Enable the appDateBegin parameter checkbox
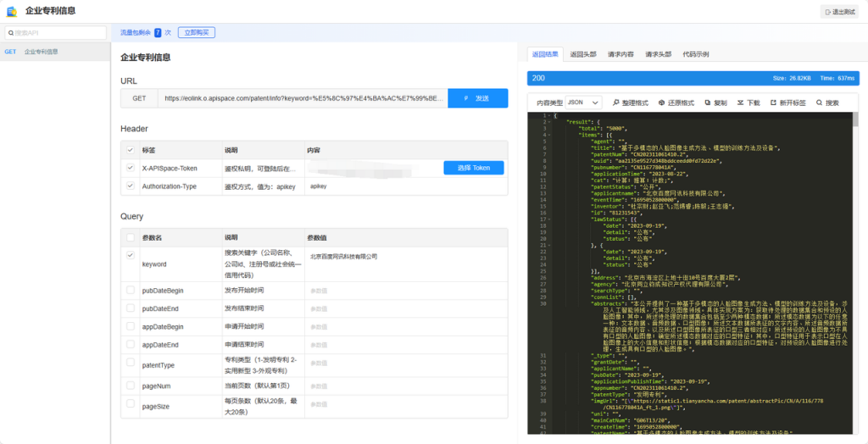868x444 pixels. (130, 326)
